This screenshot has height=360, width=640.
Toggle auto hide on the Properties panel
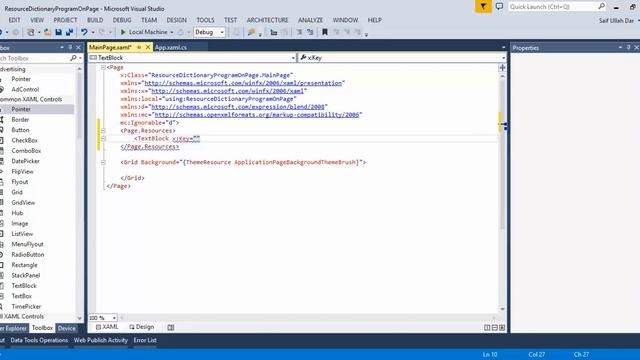[629, 48]
